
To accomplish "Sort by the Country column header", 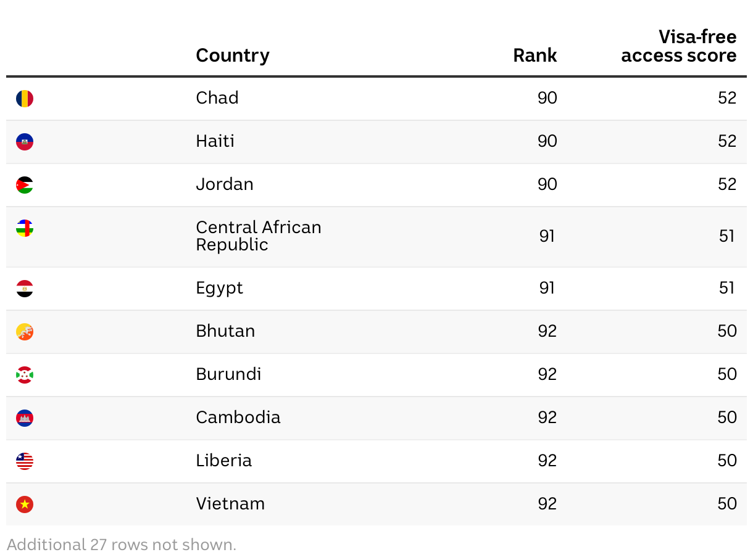I will (x=233, y=56).
